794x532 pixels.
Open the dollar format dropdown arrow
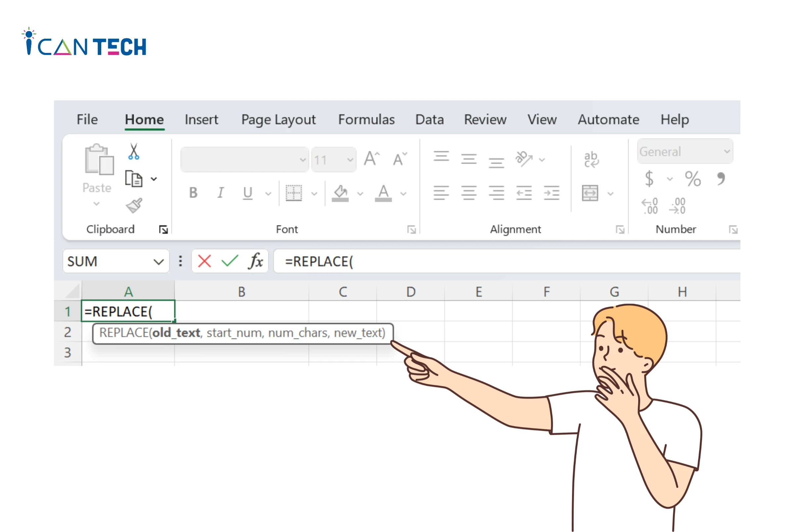[670, 179]
